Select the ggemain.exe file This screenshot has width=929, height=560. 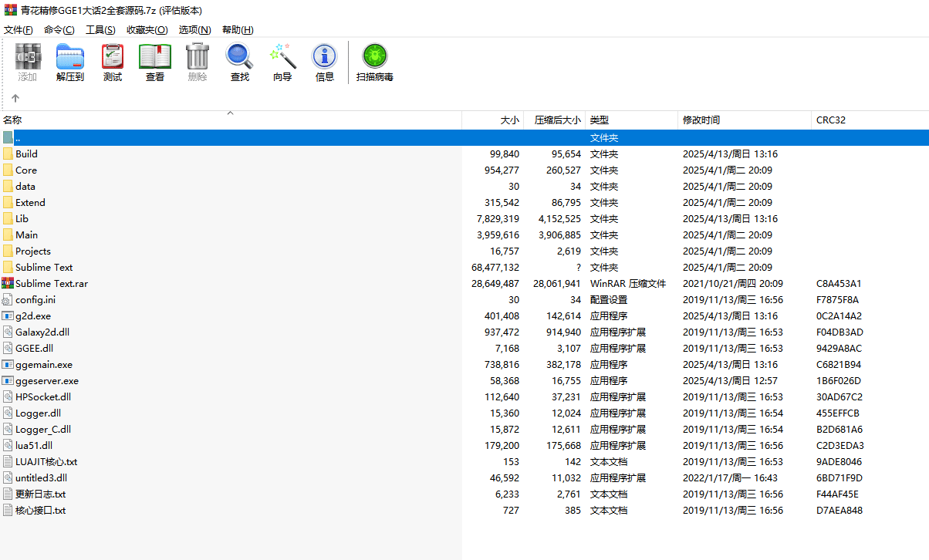[x=43, y=365]
